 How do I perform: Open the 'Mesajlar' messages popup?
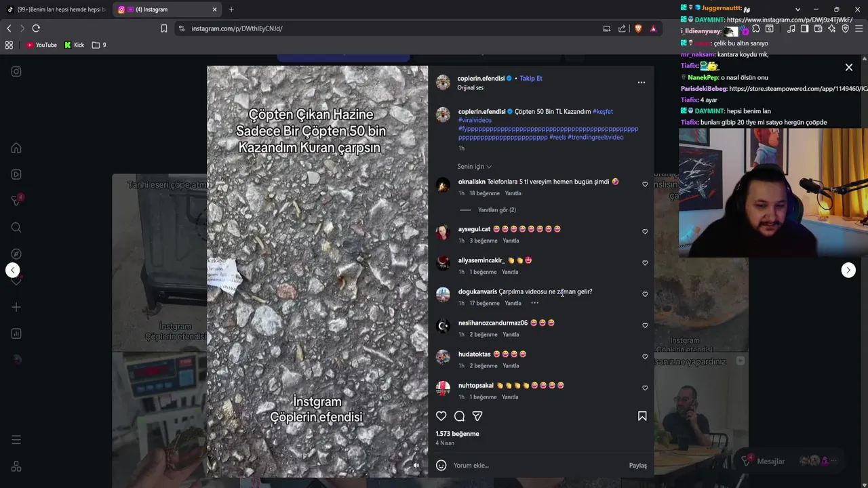coord(791,461)
